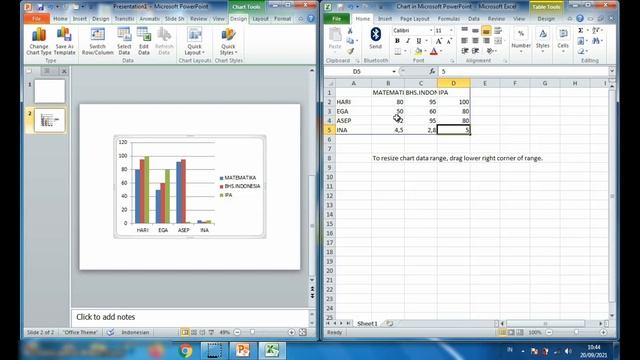This screenshot has height=360, width=640.
Task: Click PowerPoint zoom out minus button
Action: pyautogui.click(x=237, y=333)
